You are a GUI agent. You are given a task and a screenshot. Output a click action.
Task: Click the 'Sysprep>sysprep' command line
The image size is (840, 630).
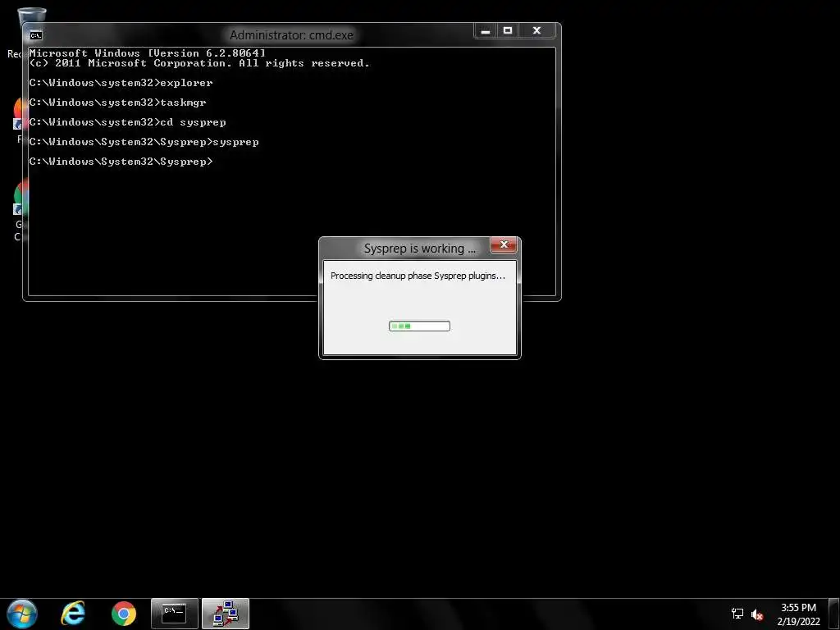point(144,142)
